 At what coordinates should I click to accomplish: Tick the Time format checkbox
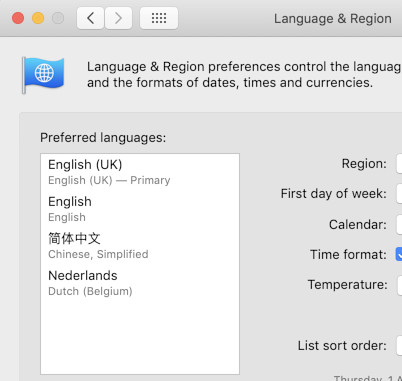coord(399,254)
